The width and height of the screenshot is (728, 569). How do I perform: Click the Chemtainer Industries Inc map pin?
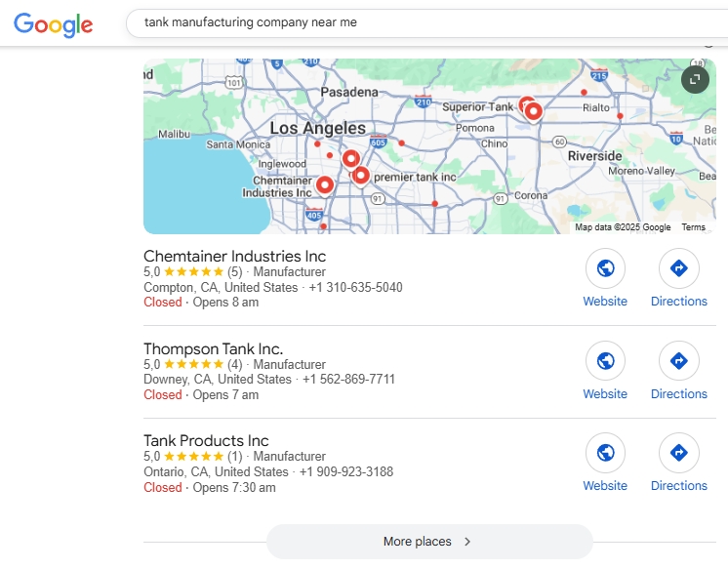tap(325, 183)
